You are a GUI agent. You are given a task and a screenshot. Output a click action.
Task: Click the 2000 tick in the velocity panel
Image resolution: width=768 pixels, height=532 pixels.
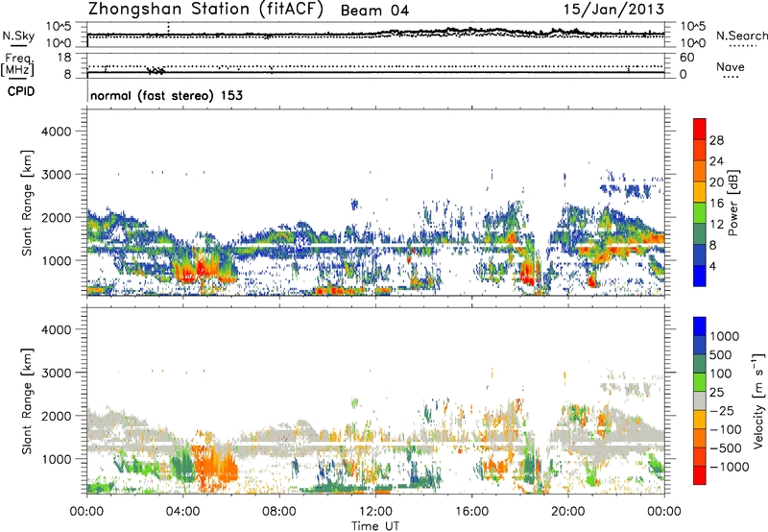click(57, 416)
